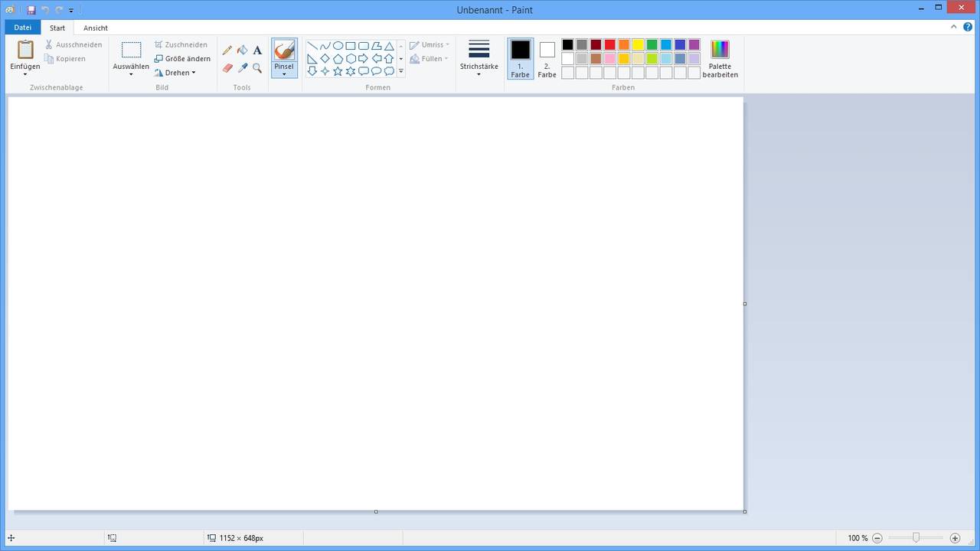The image size is (980, 551).
Task: Select the Pencil tool
Action: 227,51
